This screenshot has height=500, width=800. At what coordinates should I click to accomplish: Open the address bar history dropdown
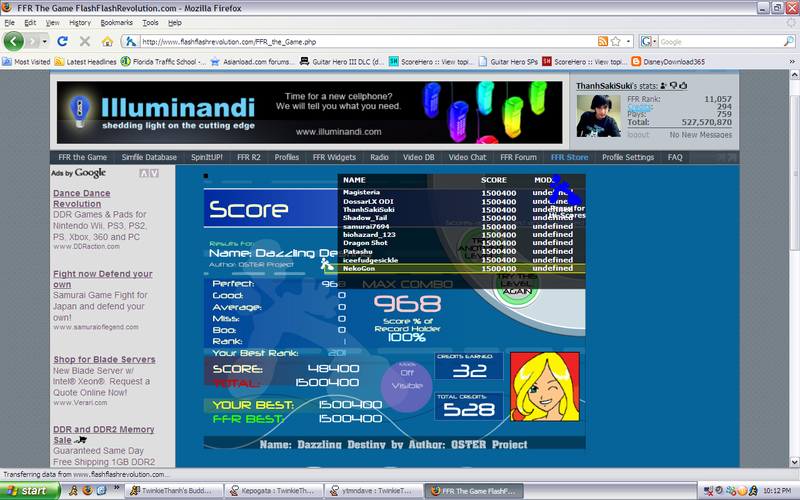coord(628,42)
